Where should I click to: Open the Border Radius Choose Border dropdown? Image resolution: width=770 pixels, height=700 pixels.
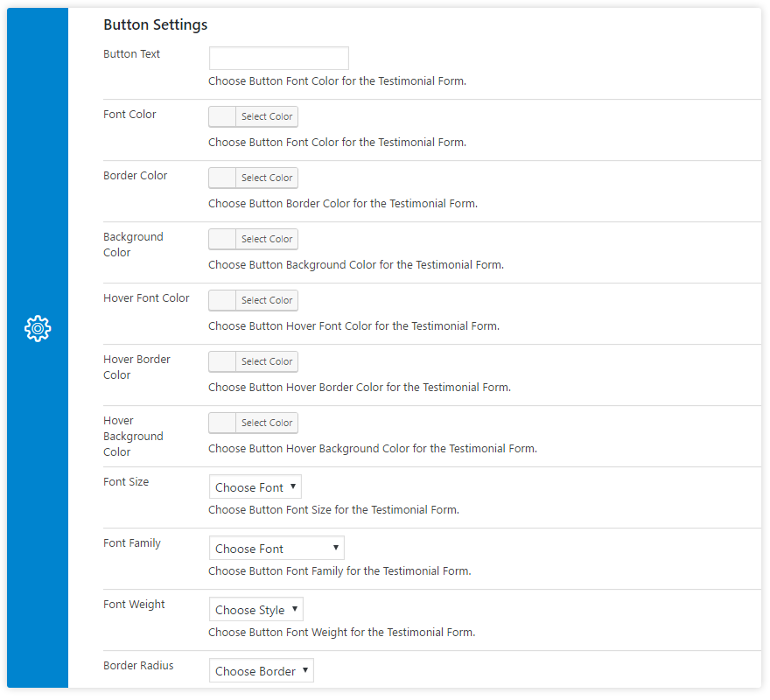[262, 670]
